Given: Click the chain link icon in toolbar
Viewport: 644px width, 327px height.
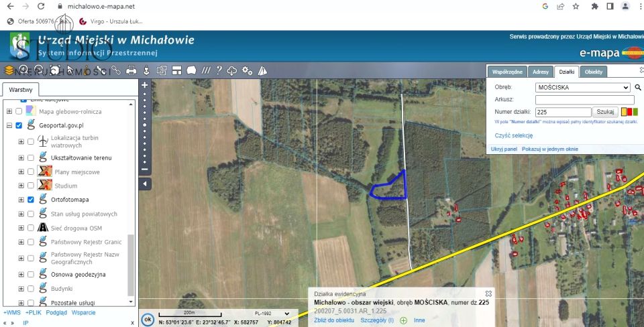Looking at the screenshot, I should [x=116, y=70].
